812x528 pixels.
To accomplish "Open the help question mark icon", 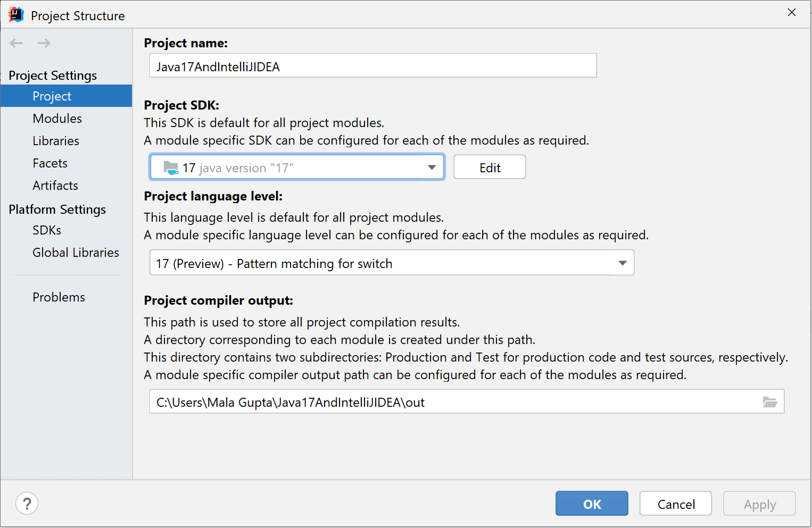I will [27, 503].
